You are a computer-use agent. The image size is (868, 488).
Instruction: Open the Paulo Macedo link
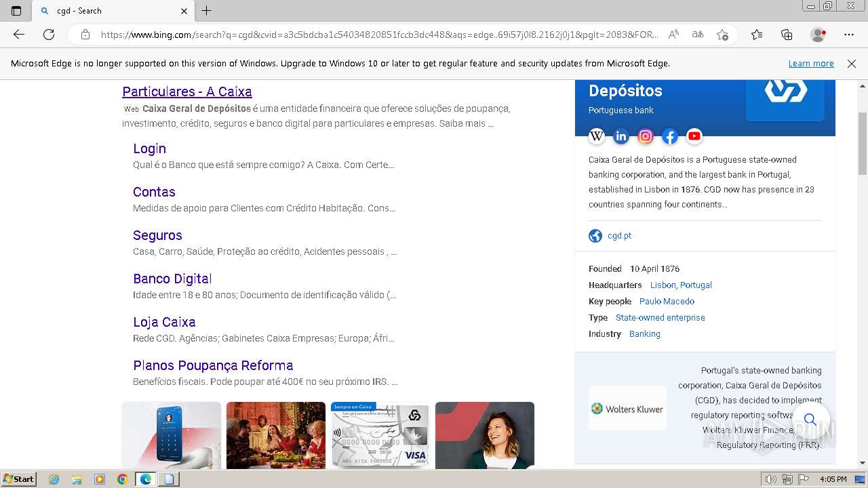click(x=667, y=302)
